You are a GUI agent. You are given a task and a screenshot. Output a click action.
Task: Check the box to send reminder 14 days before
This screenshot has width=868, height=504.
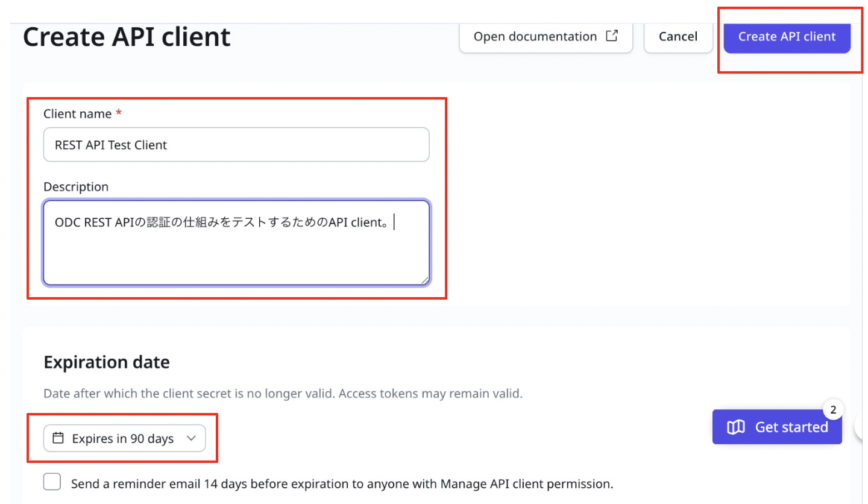[x=52, y=482]
